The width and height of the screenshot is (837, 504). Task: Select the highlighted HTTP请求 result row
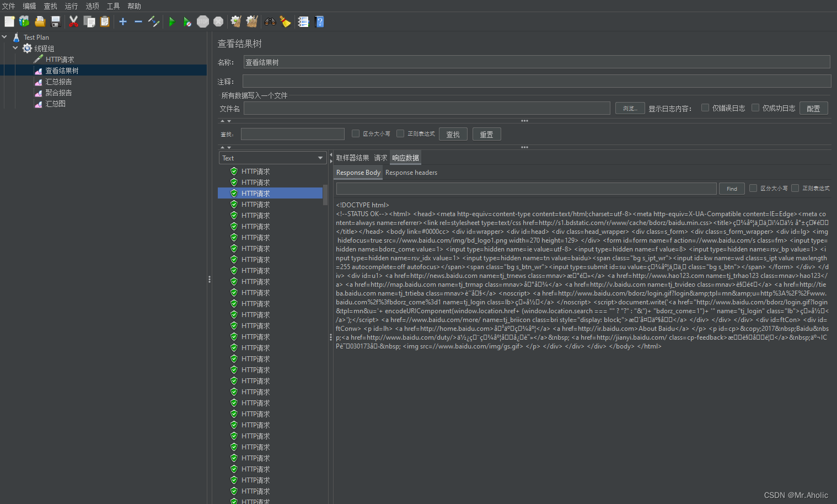(270, 193)
